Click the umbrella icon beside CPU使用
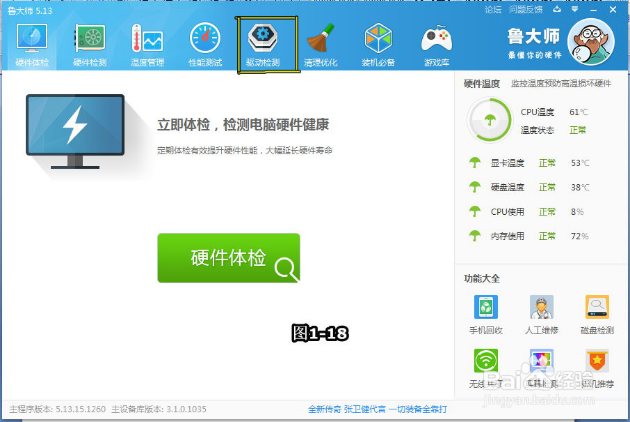 pos(475,211)
